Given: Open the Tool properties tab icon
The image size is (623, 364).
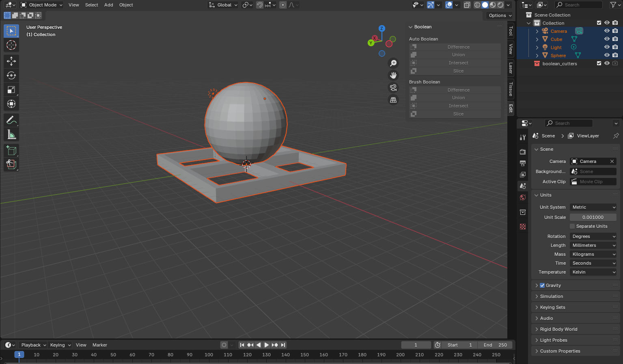Looking at the screenshot, I should click(523, 137).
